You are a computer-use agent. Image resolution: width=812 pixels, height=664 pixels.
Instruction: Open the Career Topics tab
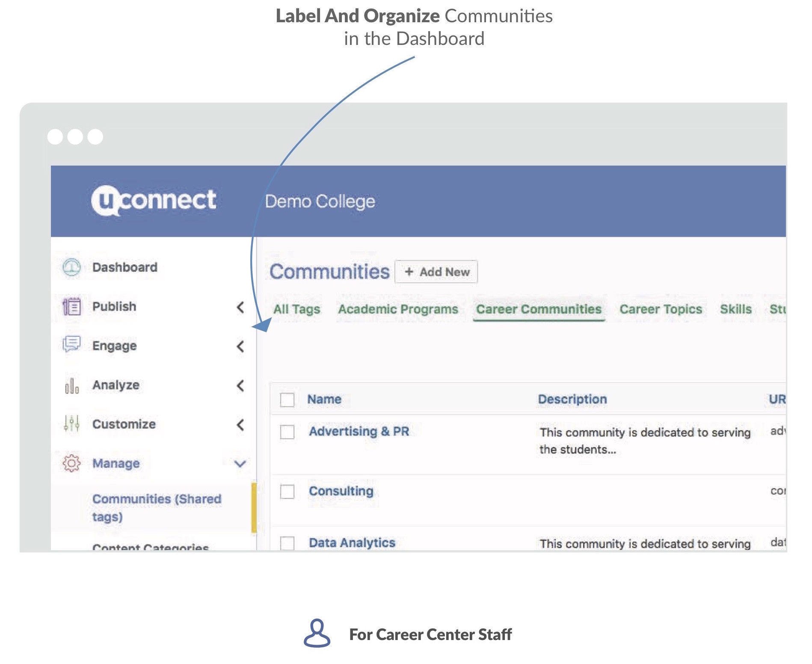(x=661, y=309)
